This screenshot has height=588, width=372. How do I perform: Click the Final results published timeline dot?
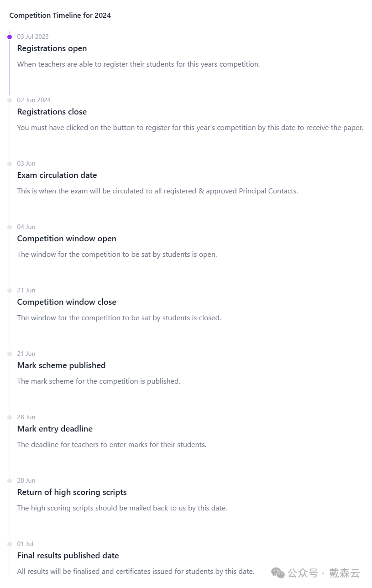(10, 544)
